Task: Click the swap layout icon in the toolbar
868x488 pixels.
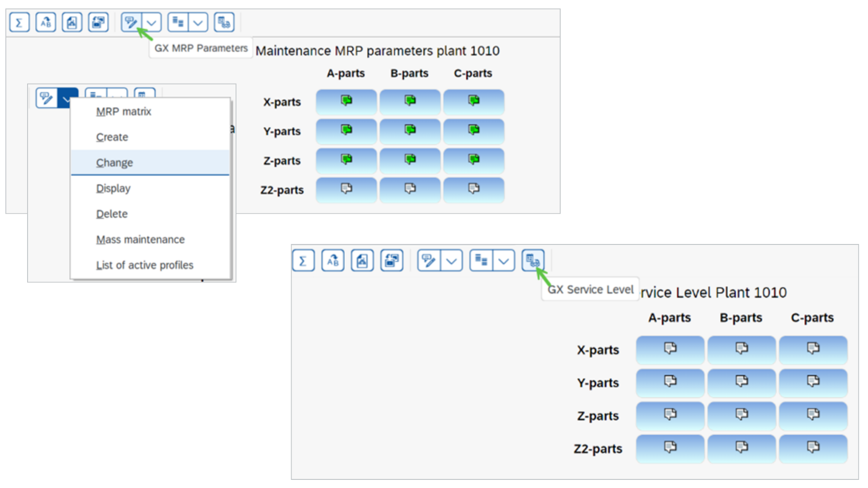Action: coord(98,22)
